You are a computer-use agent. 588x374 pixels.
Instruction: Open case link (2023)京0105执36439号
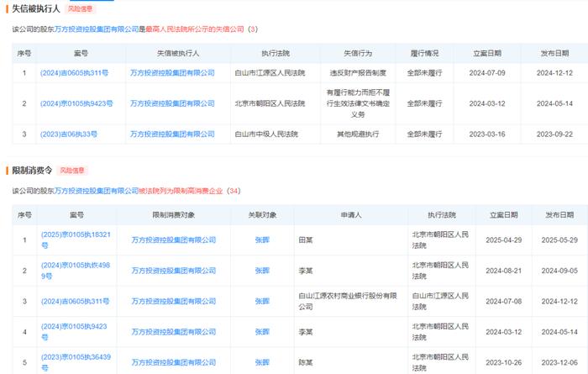pyautogui.click(x=76, y=362)
